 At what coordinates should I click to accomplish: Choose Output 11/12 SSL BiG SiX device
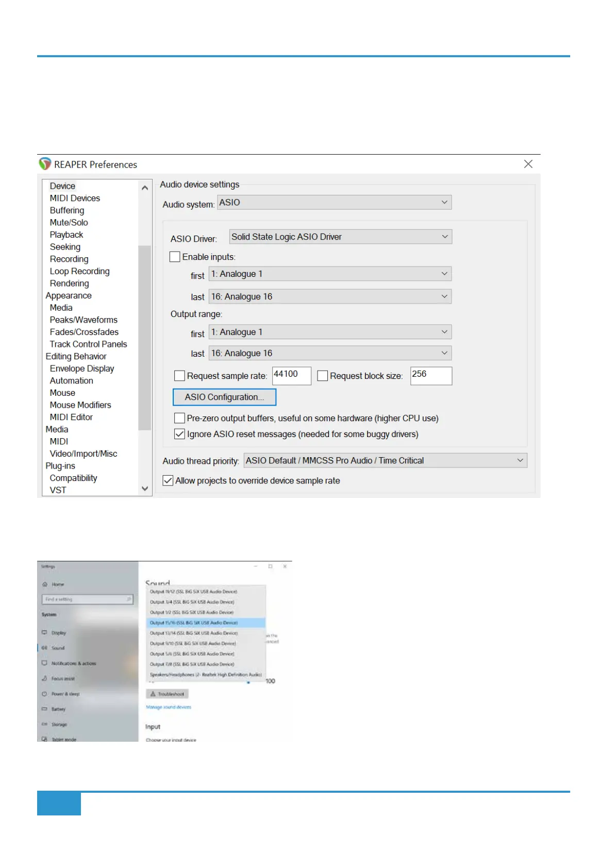[206, 592]
